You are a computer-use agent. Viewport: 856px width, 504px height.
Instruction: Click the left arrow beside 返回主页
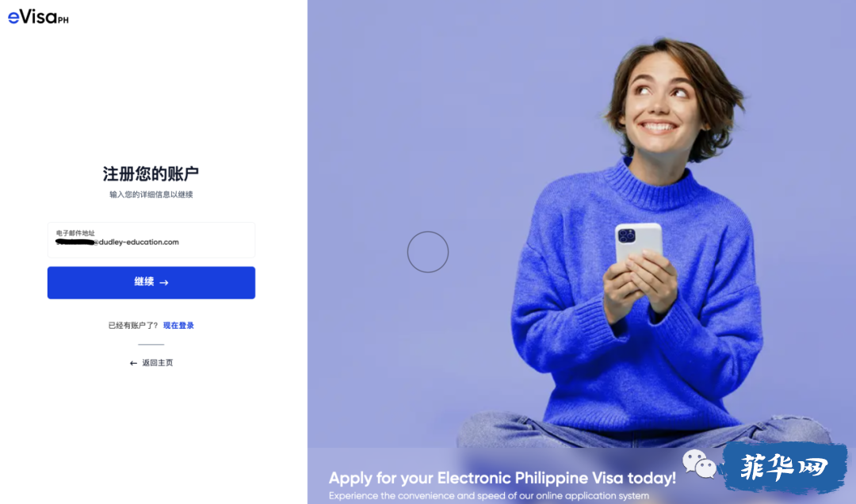133,363
